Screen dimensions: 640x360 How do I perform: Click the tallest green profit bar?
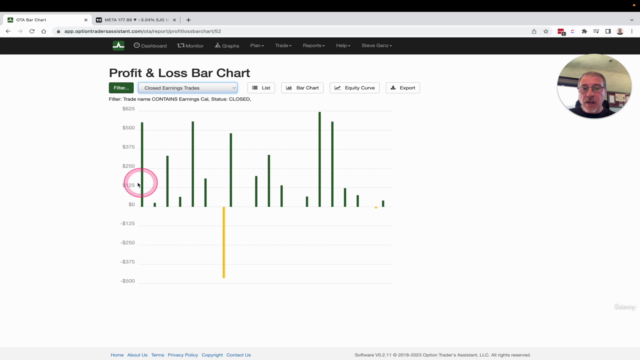tap(320, 159)
